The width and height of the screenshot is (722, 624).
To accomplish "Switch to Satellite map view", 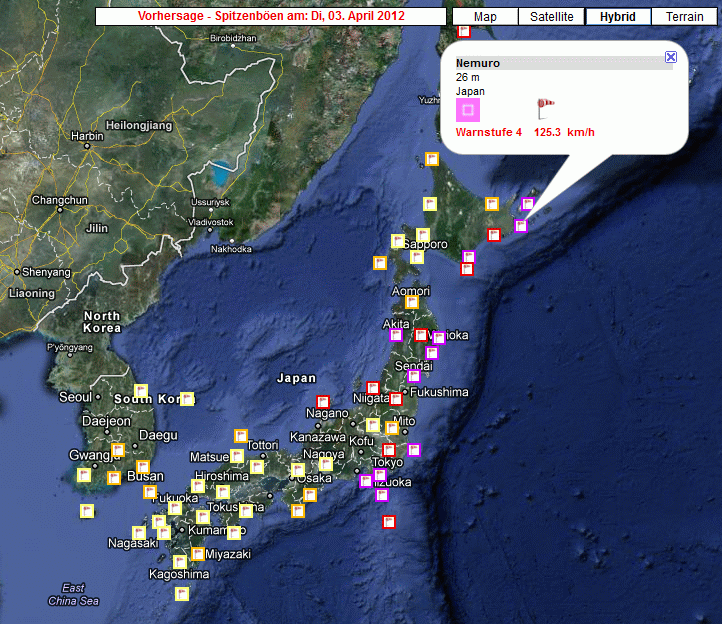I will pos(552,17).
